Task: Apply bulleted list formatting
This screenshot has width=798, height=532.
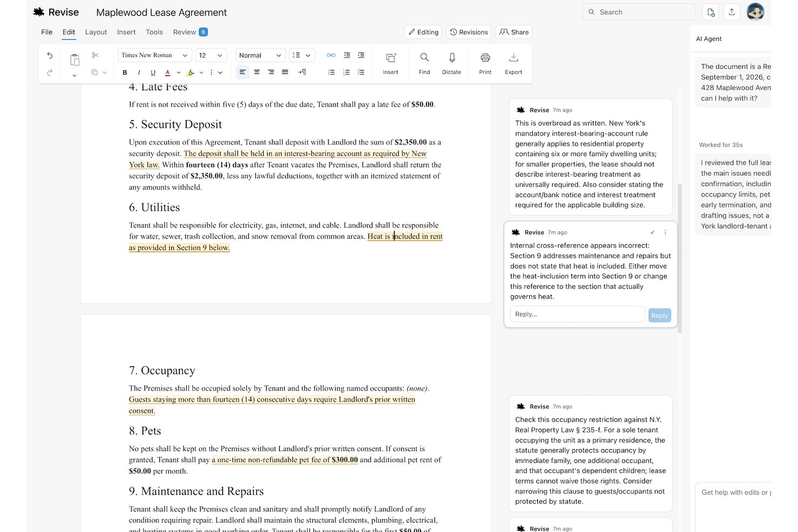Action: pos(332,72)
